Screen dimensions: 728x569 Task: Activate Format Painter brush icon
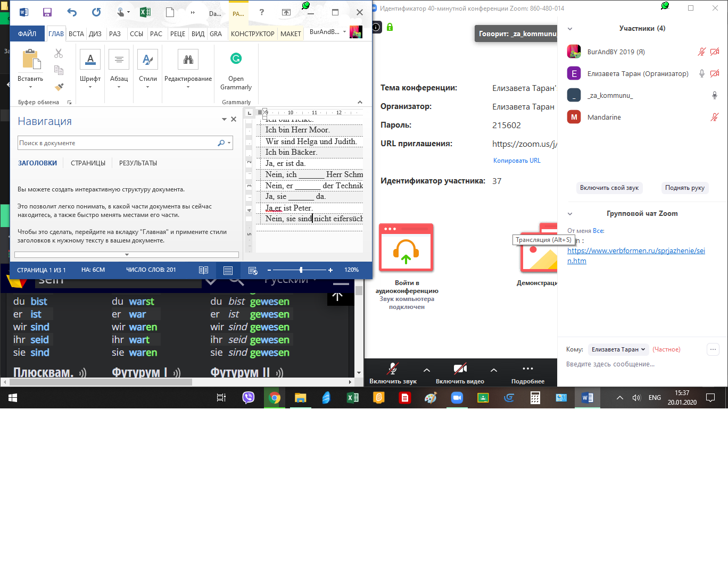[59, 86]
